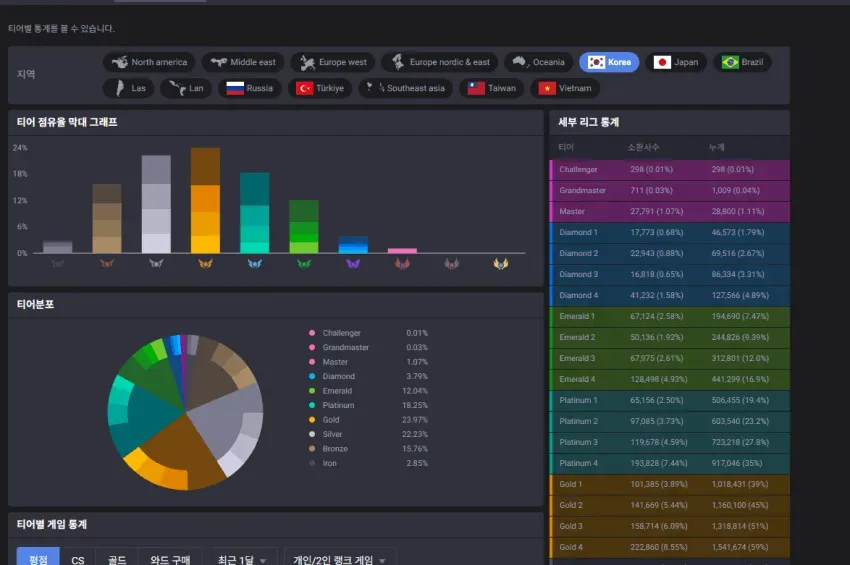The width and height of the screenshot is (850, 565).
Task: Click the Gold tier emblem under chart
Action: point(205,264)
